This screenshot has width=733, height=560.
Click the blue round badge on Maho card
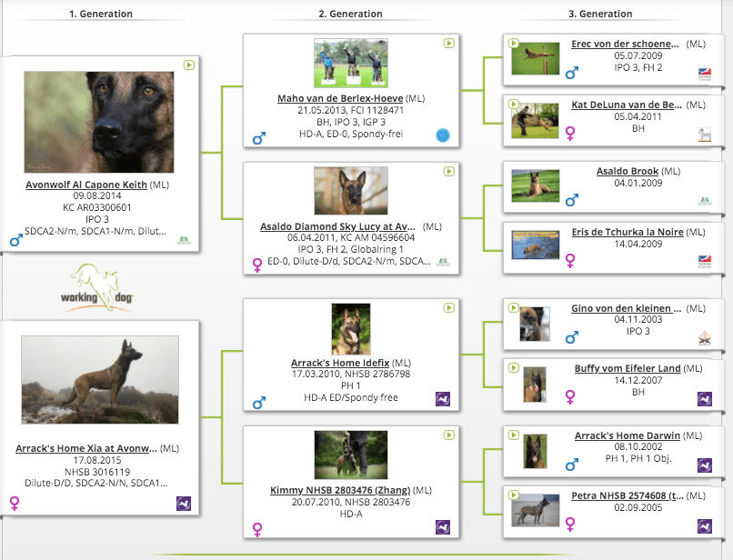coord(443,135)
